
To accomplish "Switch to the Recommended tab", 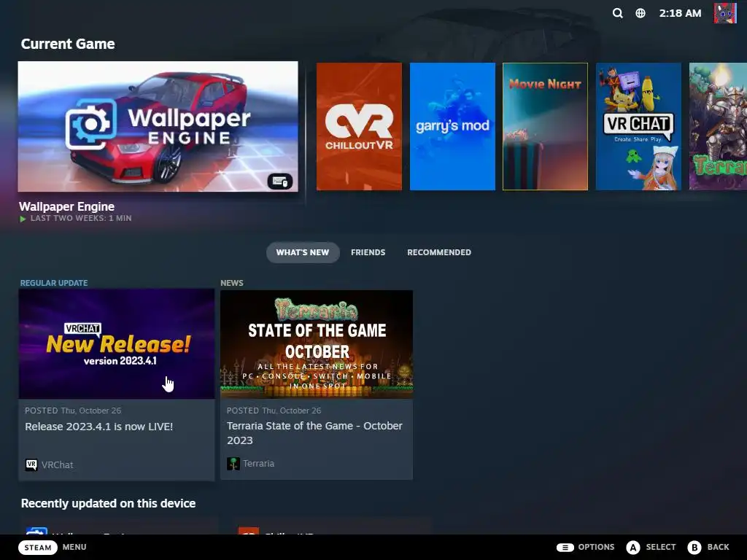I will point(438,252).
